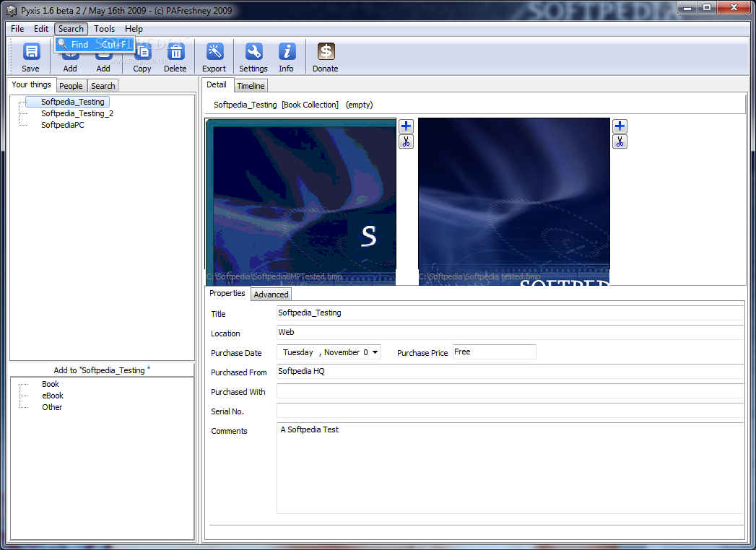The height and width of the screenshot is (550, 756).
Task: Add image using second picture's plus icon
Action: pos(620,126)
